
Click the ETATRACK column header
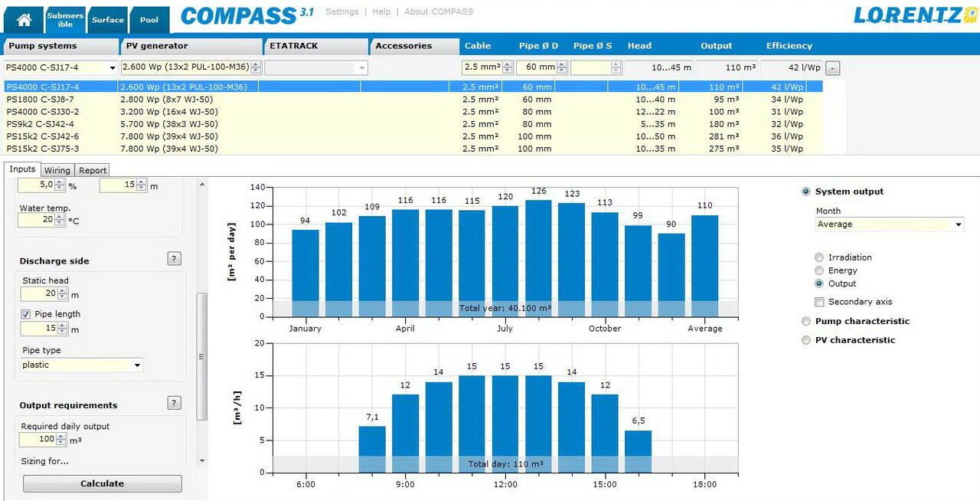(315, 46)
